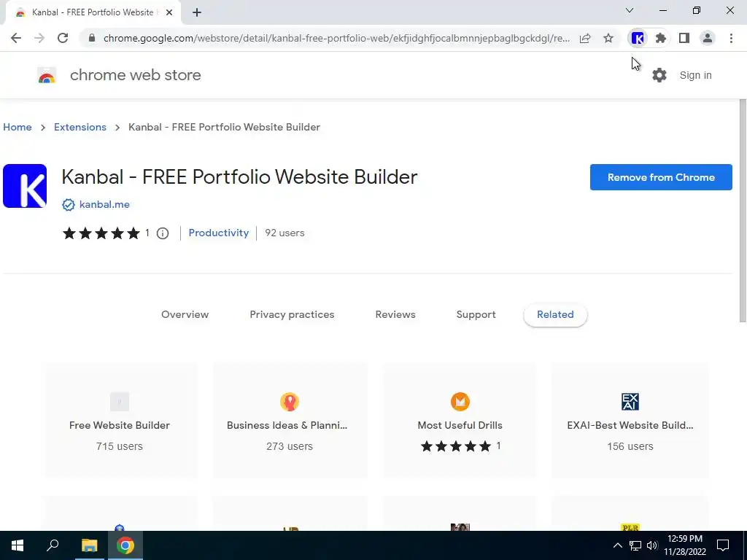The height and width of the screenshot is (560, 747).
Task: Open the Windows notification center
Action: pos(723,545)
